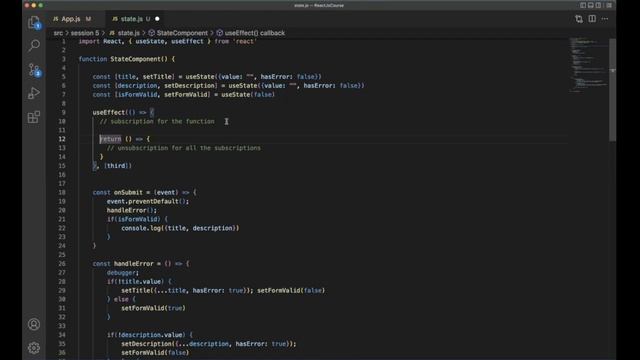640x360 pixels.
Task: Click the green macOS fullscreen button
Action: point(40,5)
